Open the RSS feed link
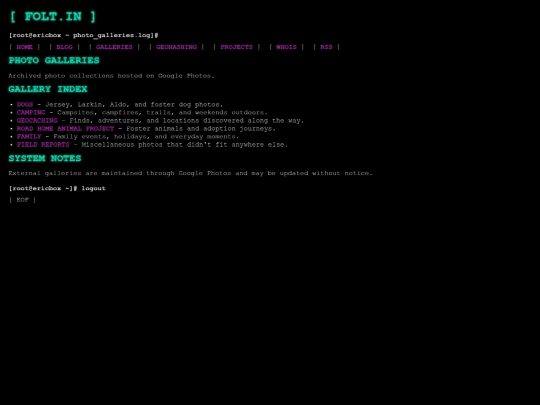 point(326,47)
